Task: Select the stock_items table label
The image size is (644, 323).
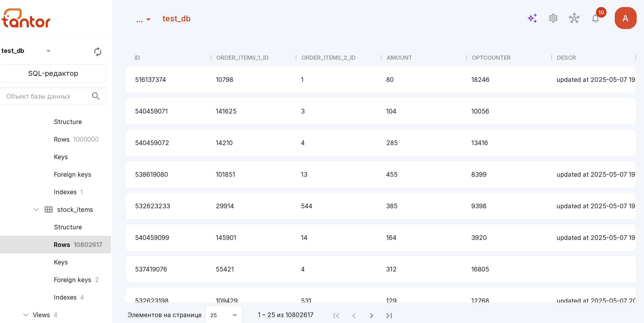Action: (75, 209)
